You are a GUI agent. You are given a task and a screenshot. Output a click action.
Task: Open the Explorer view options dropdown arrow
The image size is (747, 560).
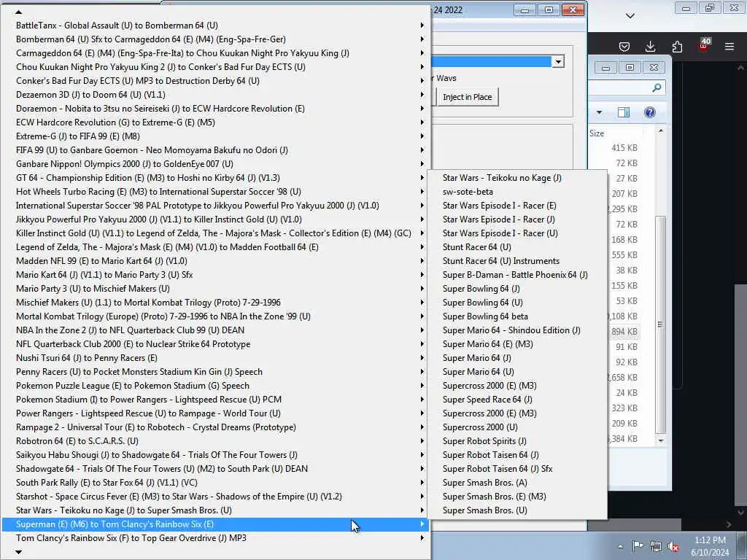pyautogui.click(x=600, y=112)
